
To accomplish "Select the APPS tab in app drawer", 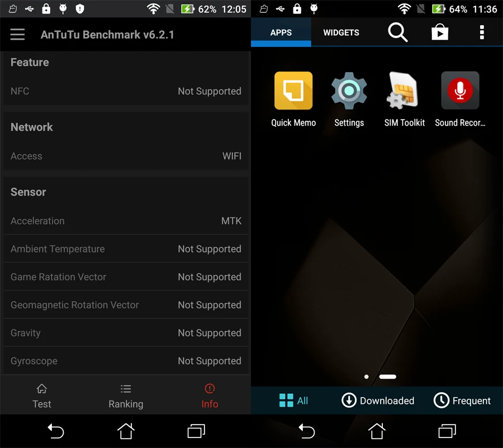I will pos(281,32).
